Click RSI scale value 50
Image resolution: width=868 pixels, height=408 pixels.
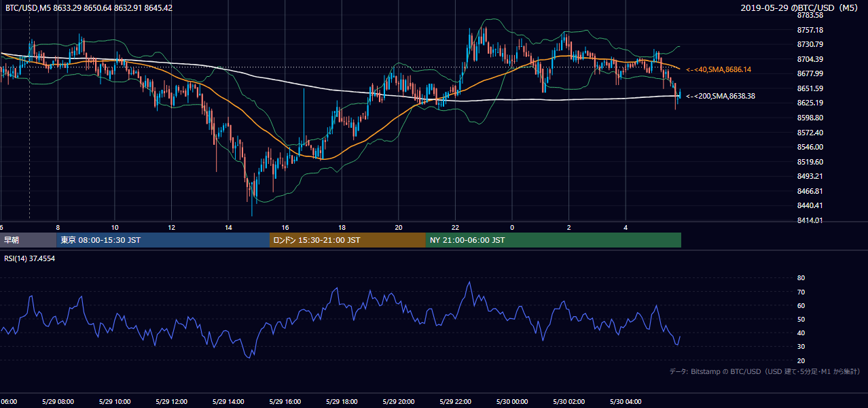click(x=801, y=319)
